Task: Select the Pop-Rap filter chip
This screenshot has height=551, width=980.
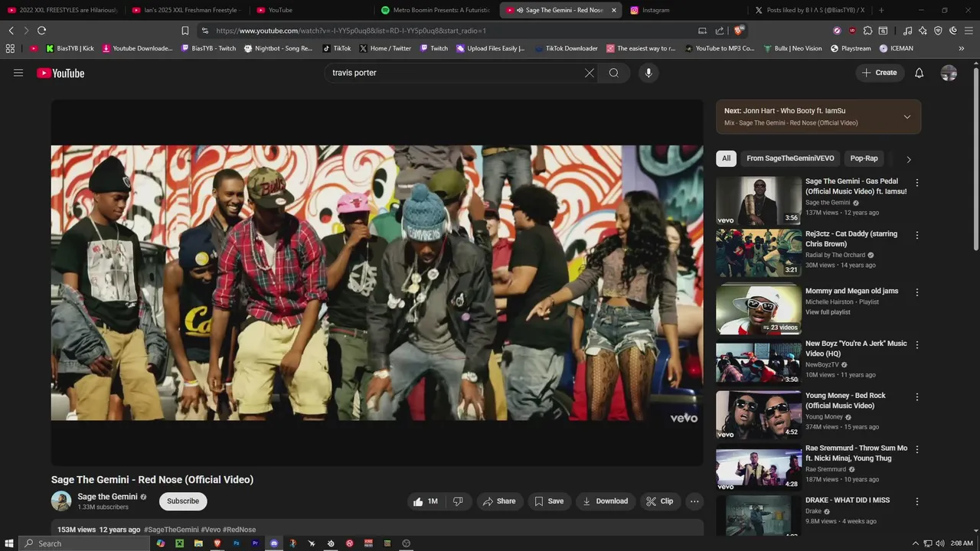Action: click(864, 158)
